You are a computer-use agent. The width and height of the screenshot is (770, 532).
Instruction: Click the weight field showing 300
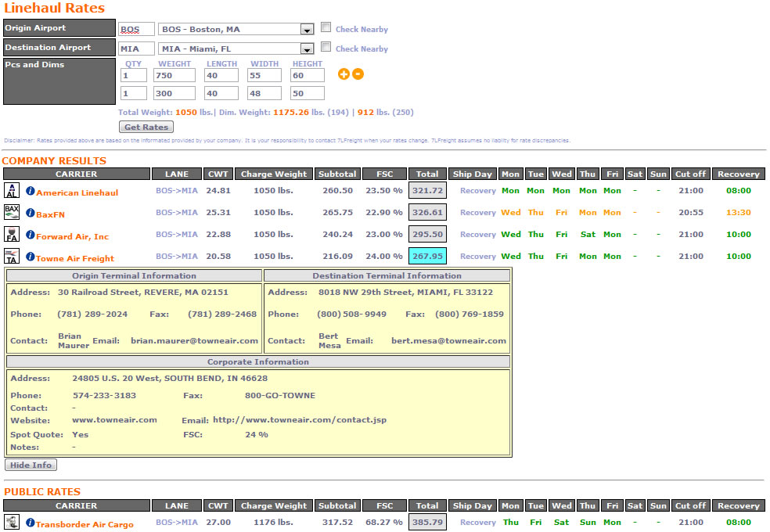[175, 93]
